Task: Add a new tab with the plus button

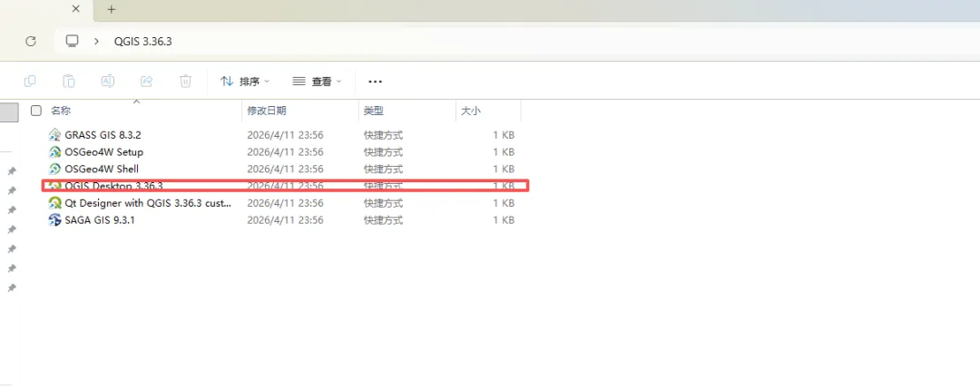Action: click(112, 9)
